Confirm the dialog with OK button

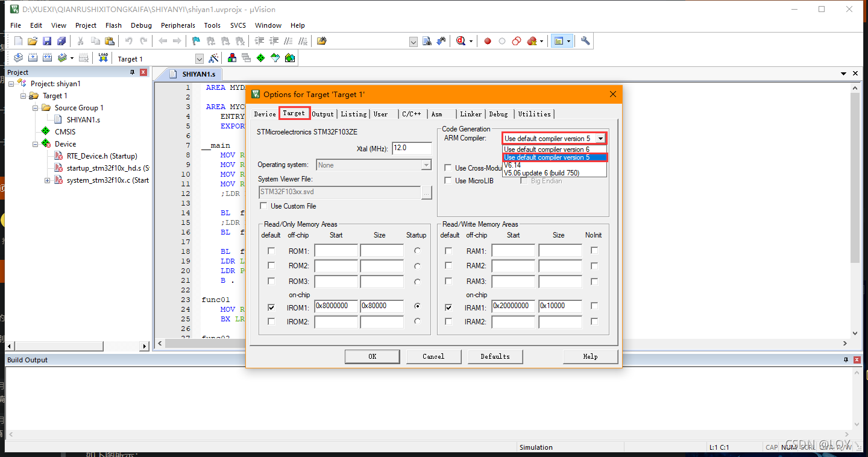click(x=372, y=356)
